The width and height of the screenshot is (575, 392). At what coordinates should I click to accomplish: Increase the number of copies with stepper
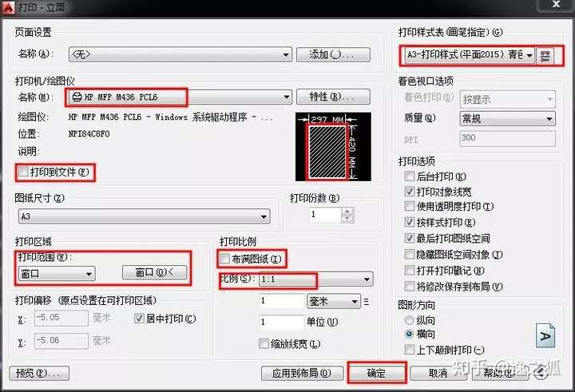(347, 212)
